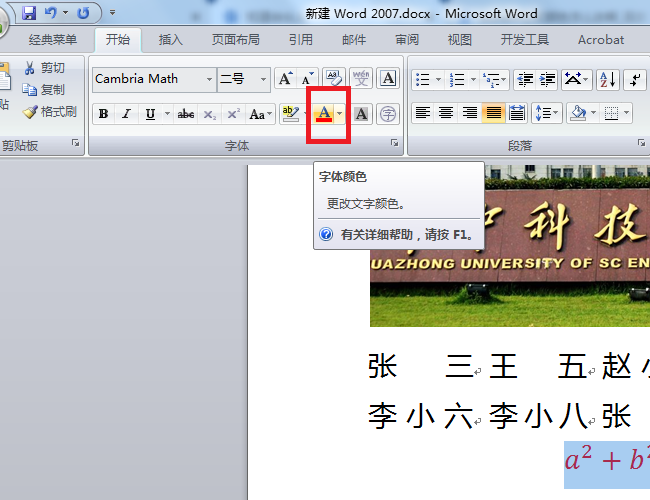Open the font color dropdown arrow
Image resolution: width=650 pixels, height=500 pixels.
[340, 114]
